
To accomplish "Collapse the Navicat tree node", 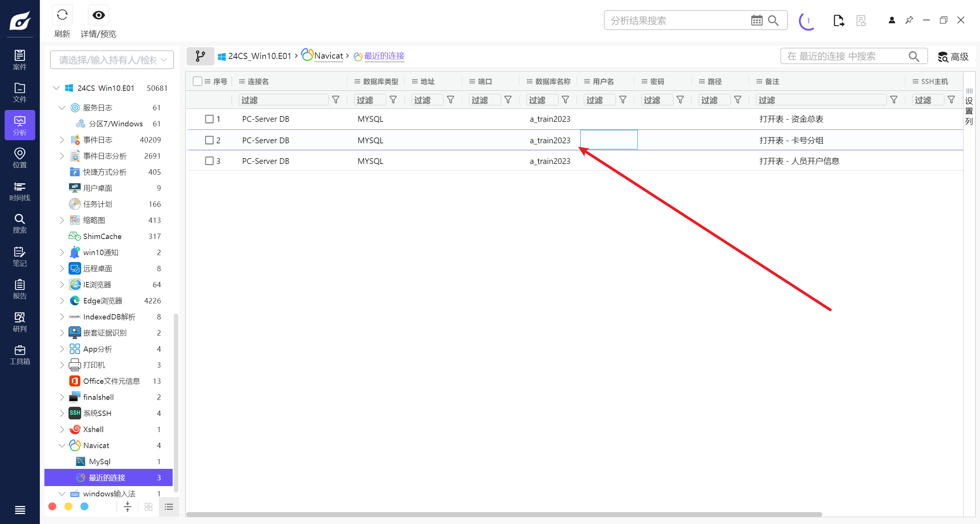I will pos(62,445).
